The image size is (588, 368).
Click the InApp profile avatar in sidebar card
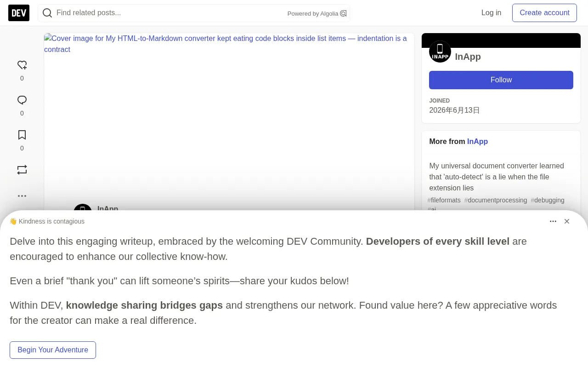click(440, 52)
